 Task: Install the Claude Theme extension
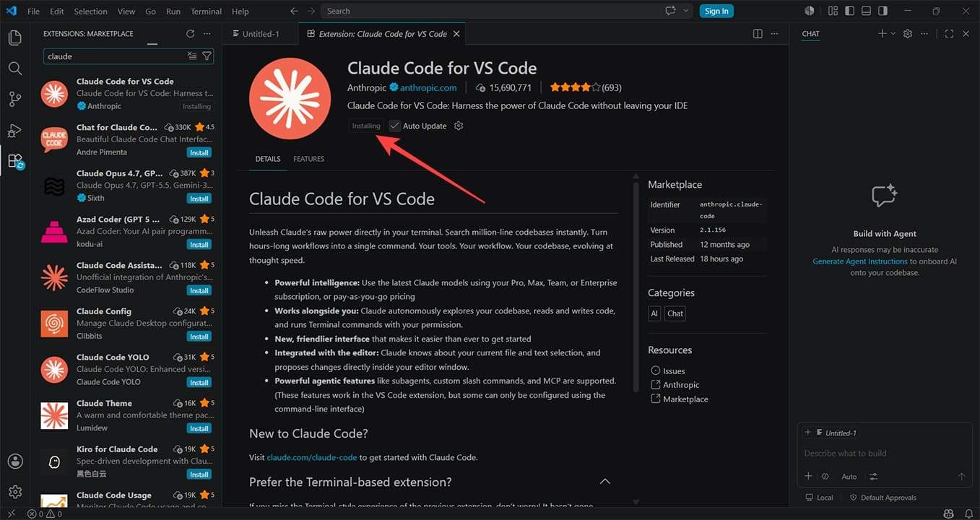point(199,428)
